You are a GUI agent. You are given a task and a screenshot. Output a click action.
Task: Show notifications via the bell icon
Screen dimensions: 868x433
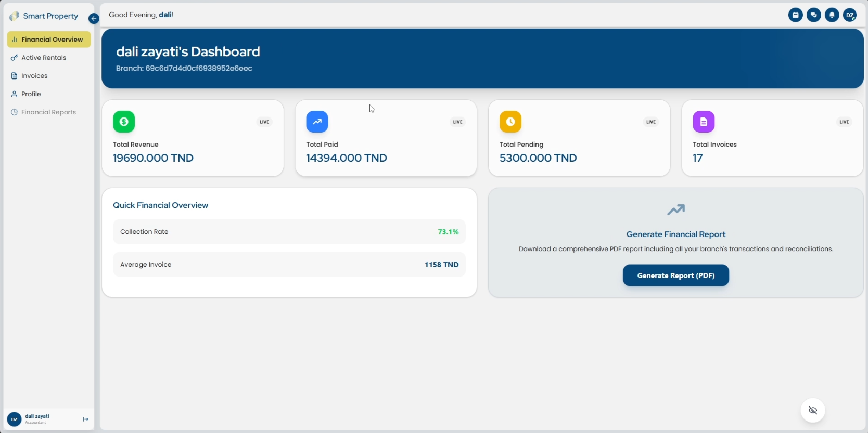[x=832, y=15]
